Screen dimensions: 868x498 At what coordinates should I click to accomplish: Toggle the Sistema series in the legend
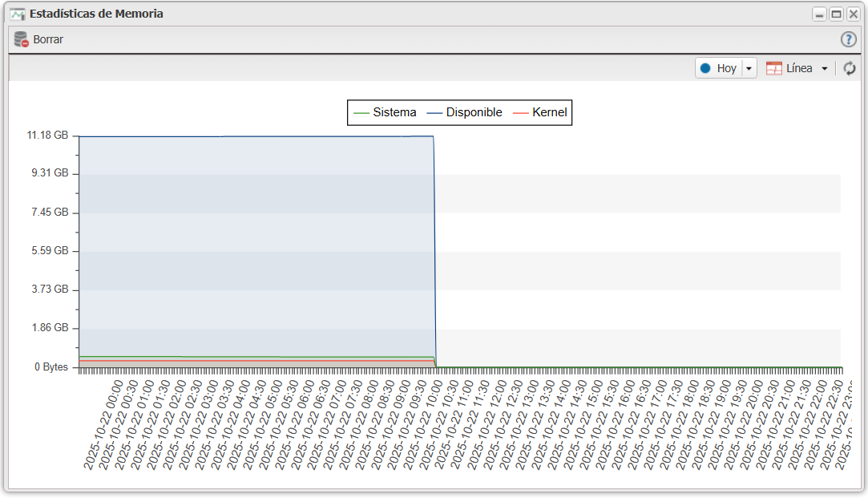click(385, 113)
